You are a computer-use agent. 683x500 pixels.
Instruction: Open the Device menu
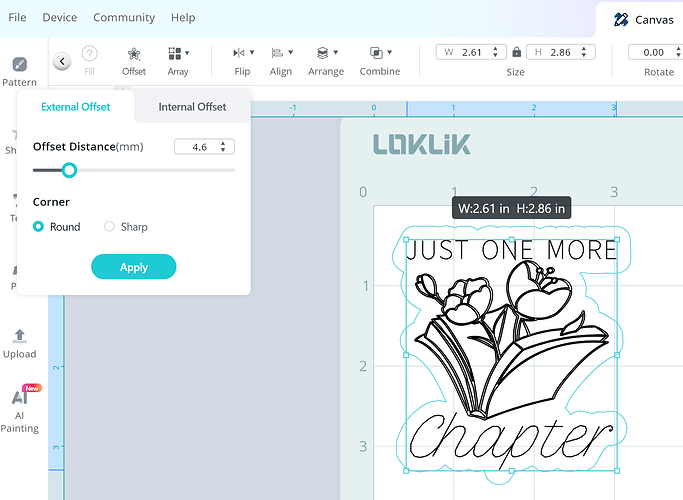pos(60,17)
